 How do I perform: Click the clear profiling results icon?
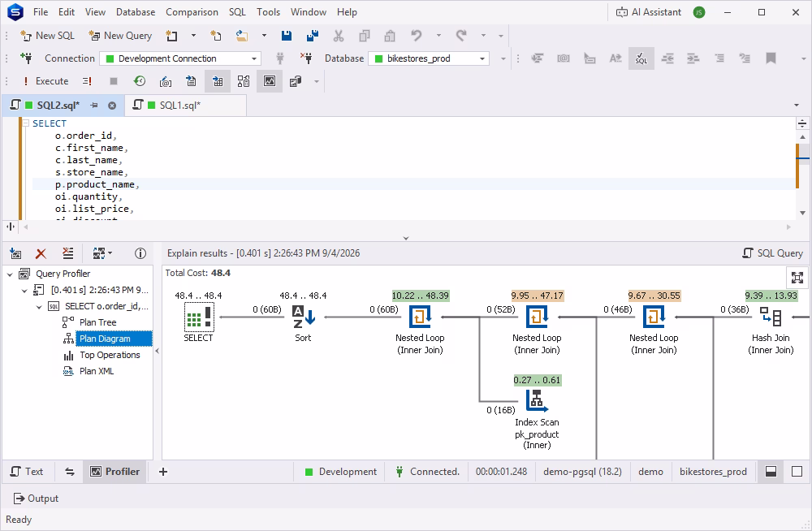click(x=68, y=253)
